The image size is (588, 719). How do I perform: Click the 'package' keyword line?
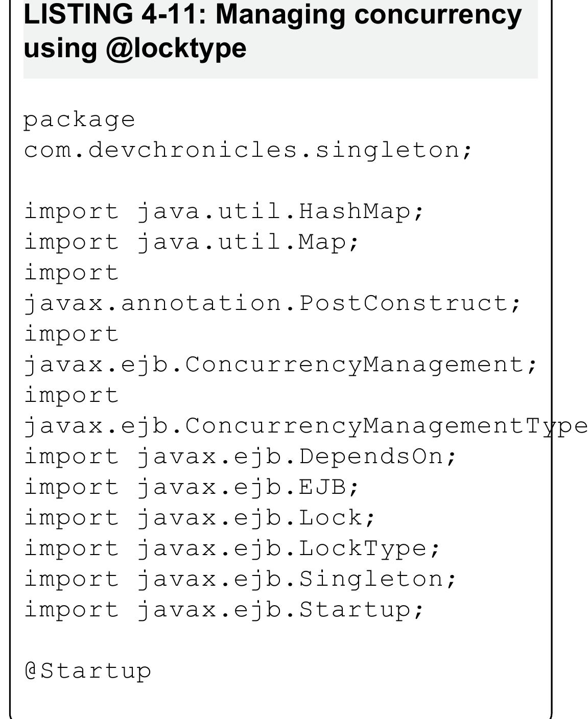(80, 121)
